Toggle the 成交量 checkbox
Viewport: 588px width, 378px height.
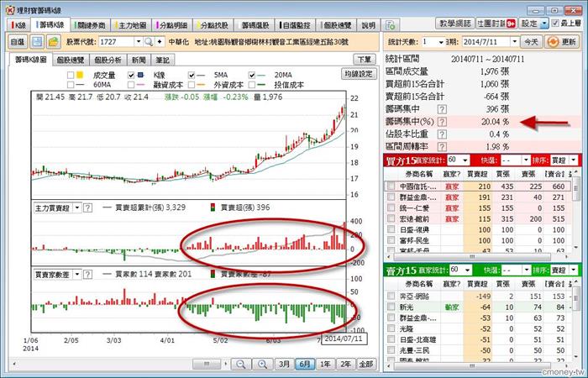click(70, 75)
